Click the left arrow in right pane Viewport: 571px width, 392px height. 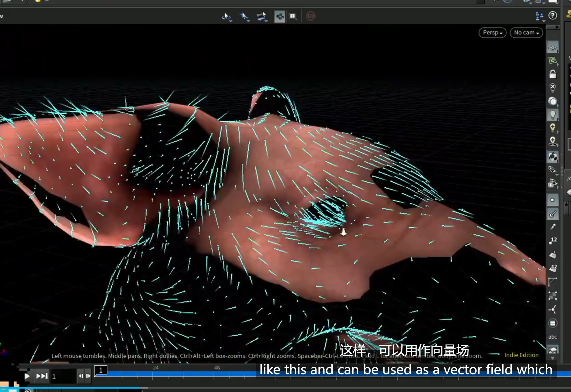(x=568, y=192)
